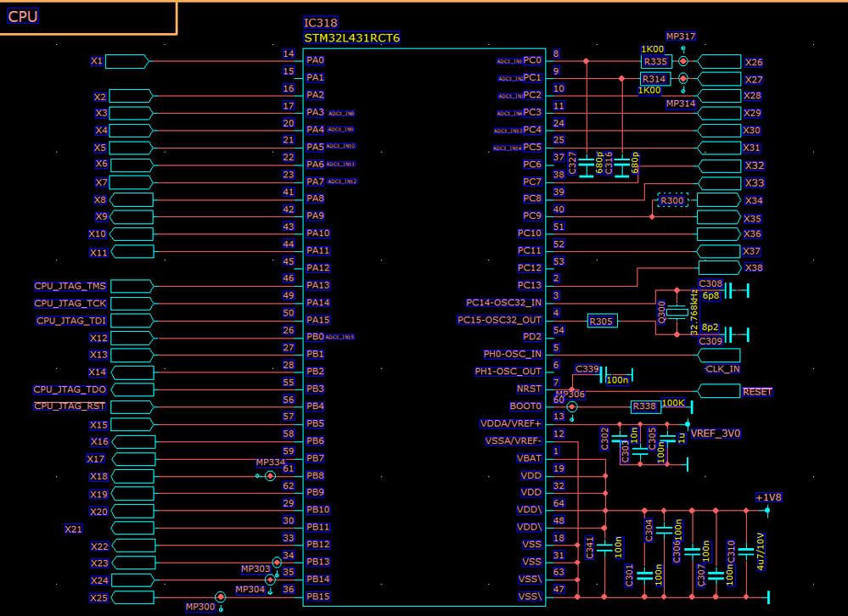Click measurement point MP334

pos(270,476)
